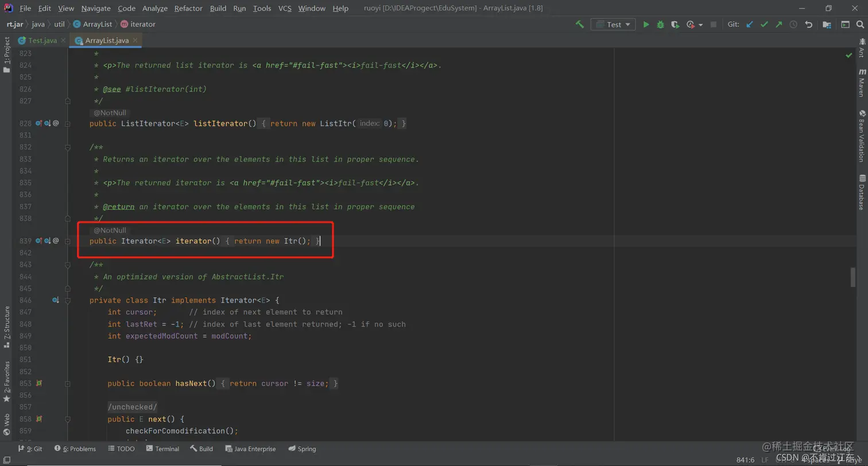Open the TODO tool window
The width and height of the screenshot is (868, 466).
point(121,449)
